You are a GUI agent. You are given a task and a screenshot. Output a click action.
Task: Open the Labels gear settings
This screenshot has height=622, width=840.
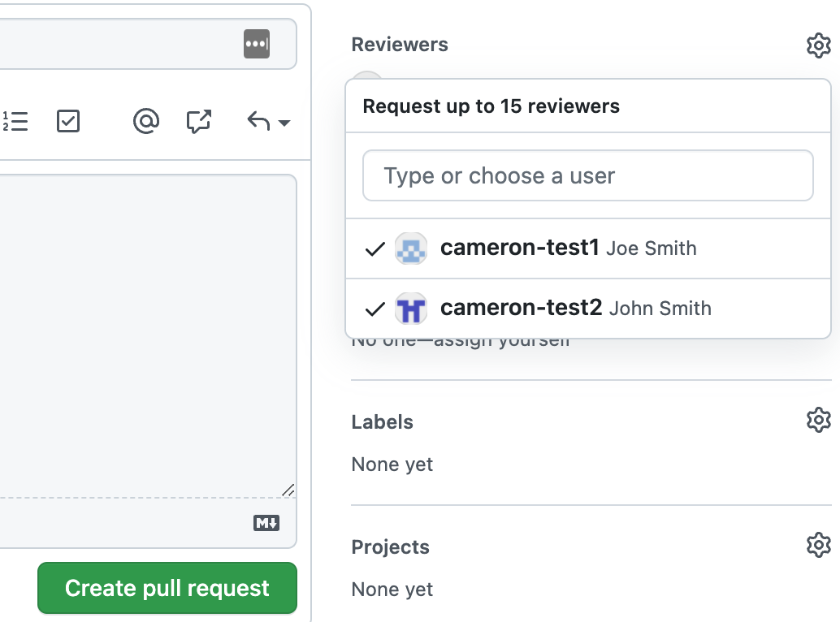coord(818,421)
